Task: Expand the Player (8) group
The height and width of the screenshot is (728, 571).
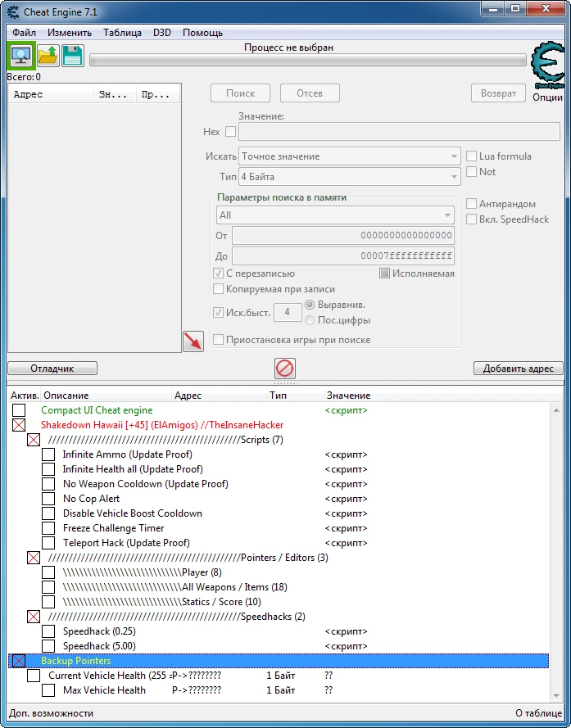Action: (x=48, y=572)
